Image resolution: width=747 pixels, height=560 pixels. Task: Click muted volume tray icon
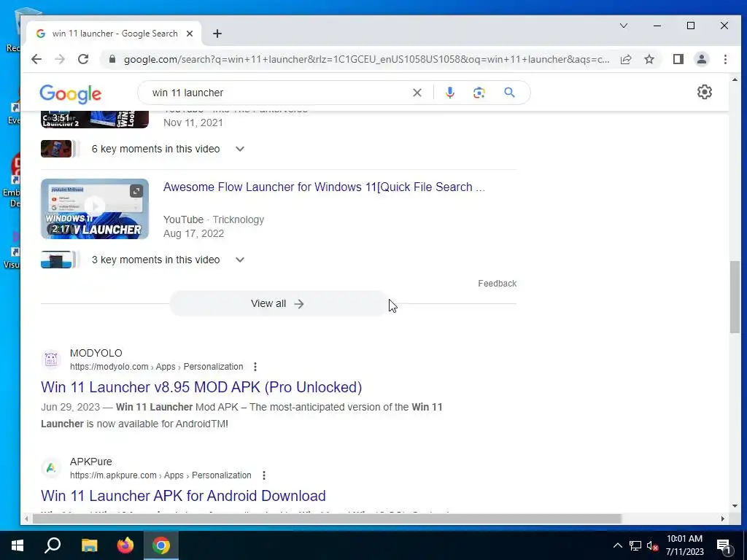click(x=653, y=545)
